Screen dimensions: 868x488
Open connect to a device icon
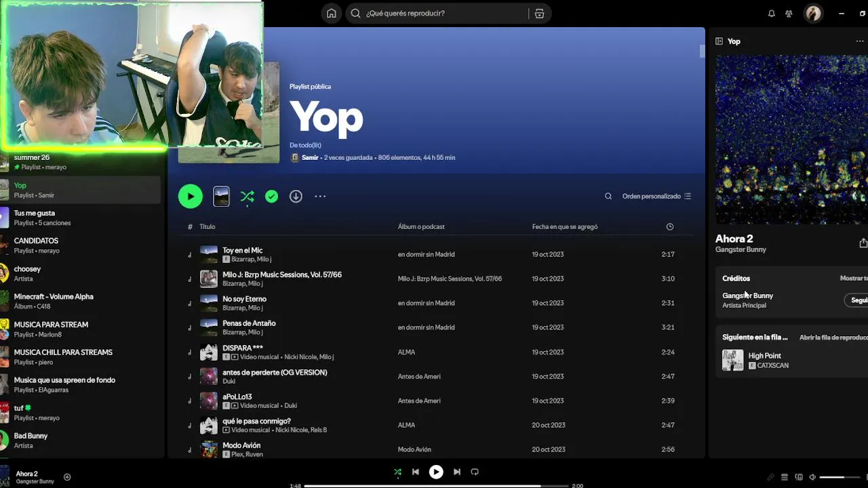(x=799, y=477)
